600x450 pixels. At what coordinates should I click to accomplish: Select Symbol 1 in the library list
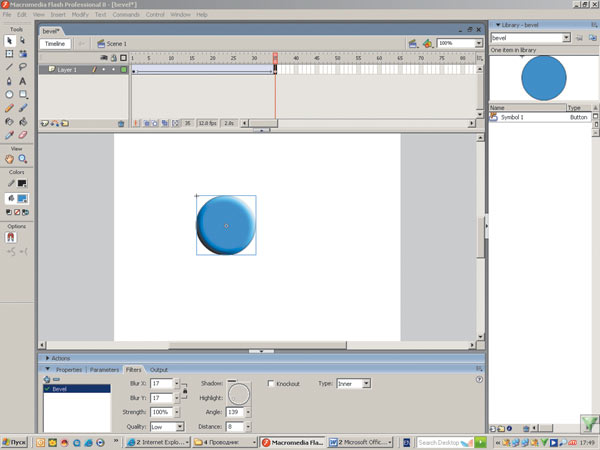click(x=512, y=117)
